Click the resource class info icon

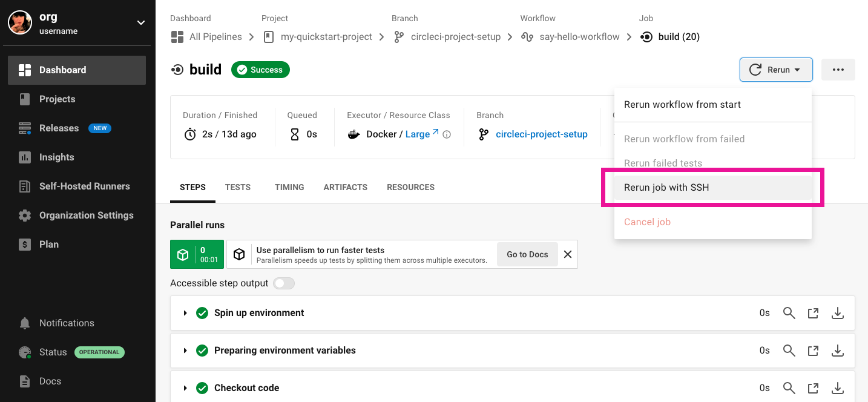(x=447, y=135)
